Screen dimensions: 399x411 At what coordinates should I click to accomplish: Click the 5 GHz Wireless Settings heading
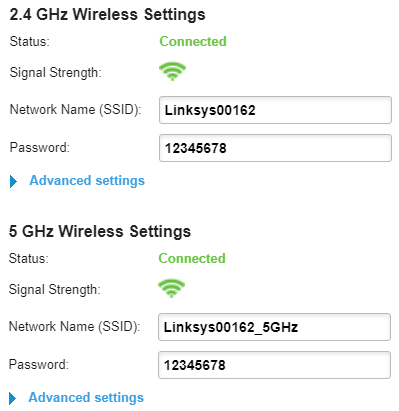(x=100, y=231)
